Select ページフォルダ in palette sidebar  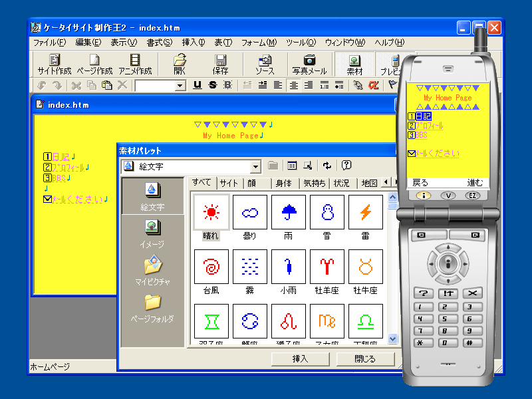[x=152, y=308]
